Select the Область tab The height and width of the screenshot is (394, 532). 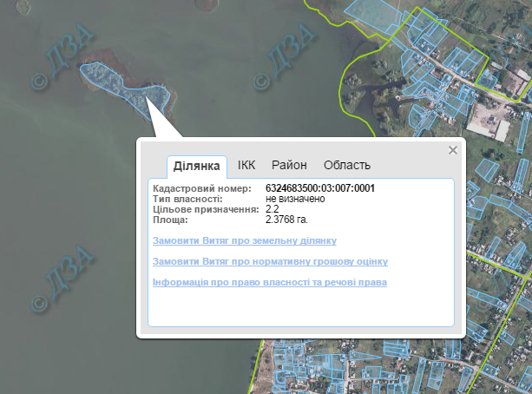tap(347, 165)
